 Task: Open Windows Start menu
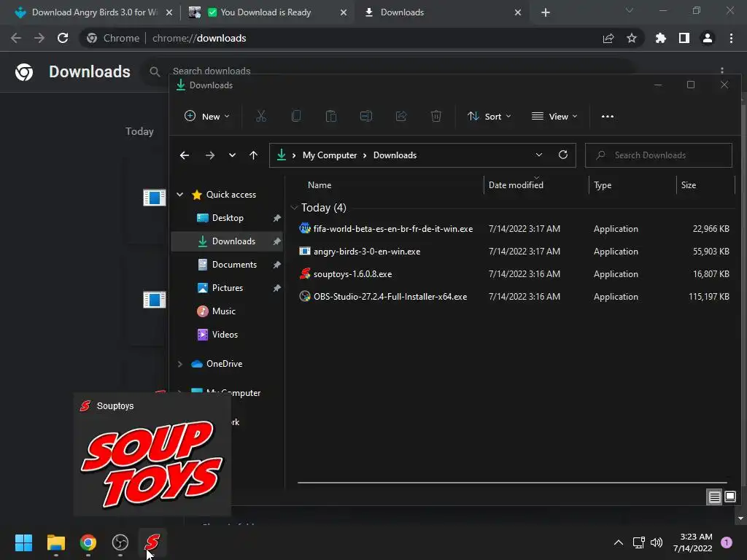(x=23, y=542)
